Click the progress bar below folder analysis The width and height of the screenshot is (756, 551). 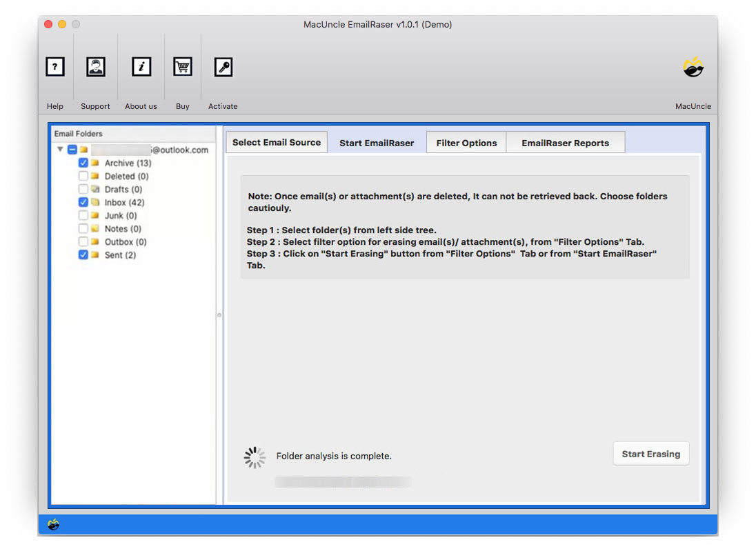[343, 481]
